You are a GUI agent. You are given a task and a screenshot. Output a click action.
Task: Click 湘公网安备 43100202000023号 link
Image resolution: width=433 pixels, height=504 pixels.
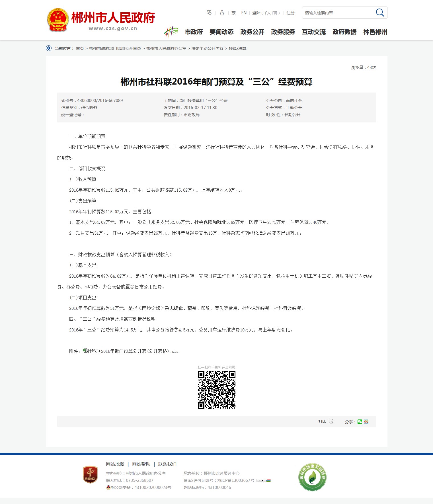click(x=141, y=487)
